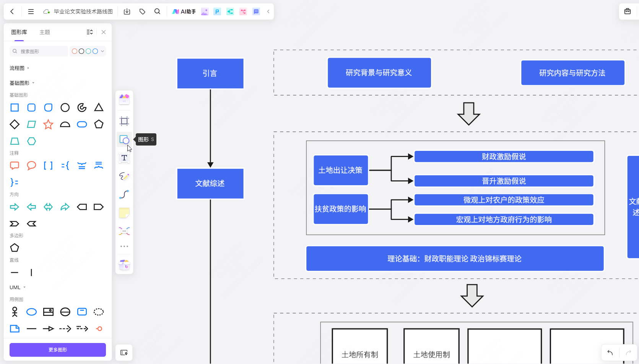
Task: Select the circle shape in 基础图形
Action: (65, 108)
